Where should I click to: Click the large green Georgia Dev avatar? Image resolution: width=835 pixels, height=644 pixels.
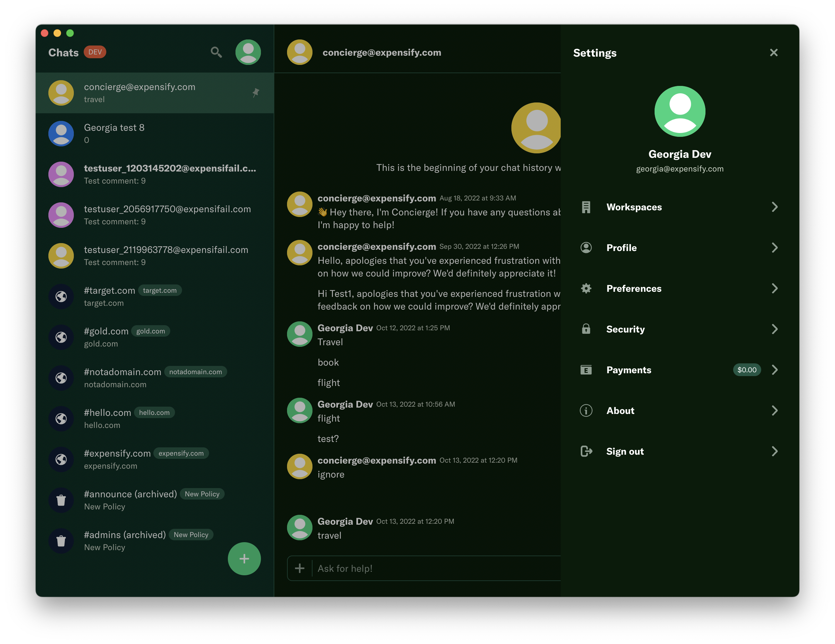pyautogui.click(x=679, y=111)
